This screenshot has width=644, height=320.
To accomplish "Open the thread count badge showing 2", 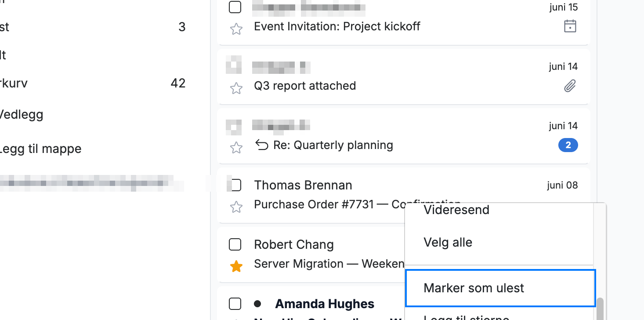I will click(x=568, y=145).
